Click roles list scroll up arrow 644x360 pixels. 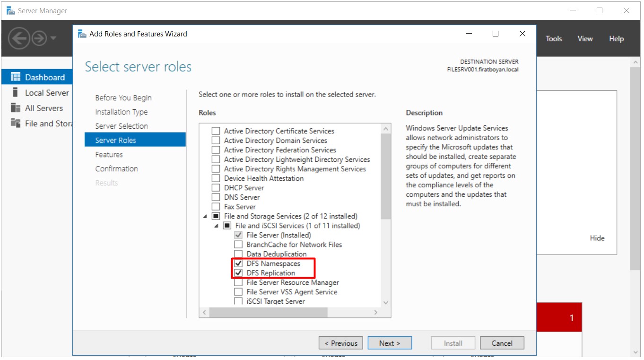tap(385, 129)
